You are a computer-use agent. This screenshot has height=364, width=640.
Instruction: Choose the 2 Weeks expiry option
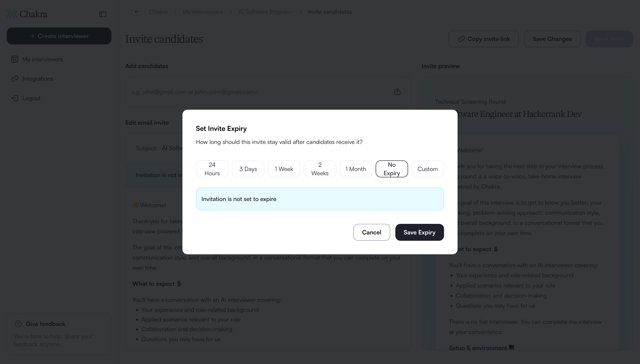(320, 169)
